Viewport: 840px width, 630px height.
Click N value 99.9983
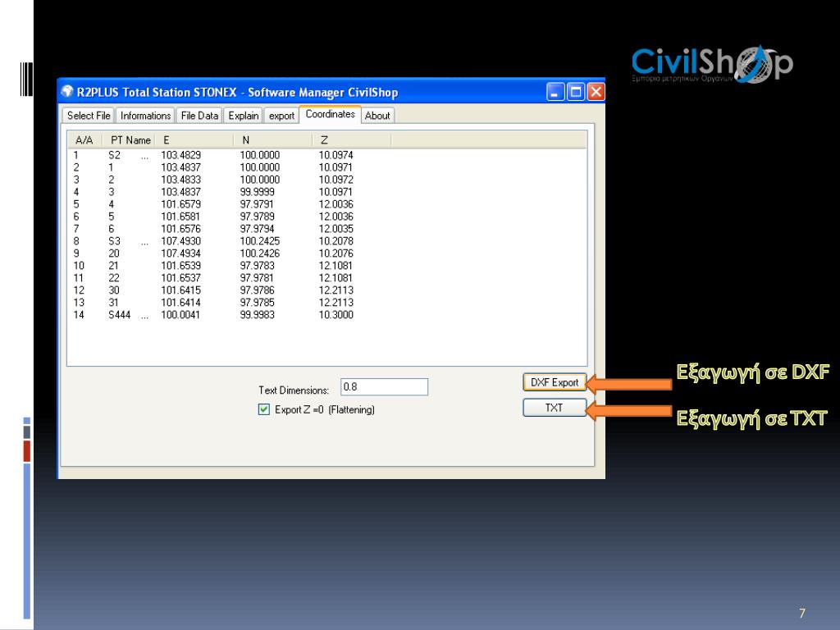coord(257,315)
